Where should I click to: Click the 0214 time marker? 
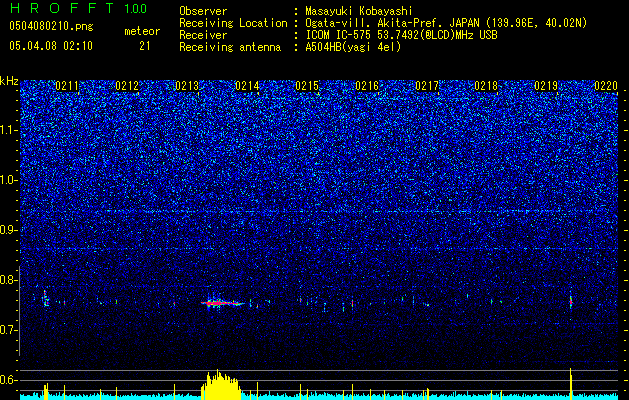click(247, 86)
